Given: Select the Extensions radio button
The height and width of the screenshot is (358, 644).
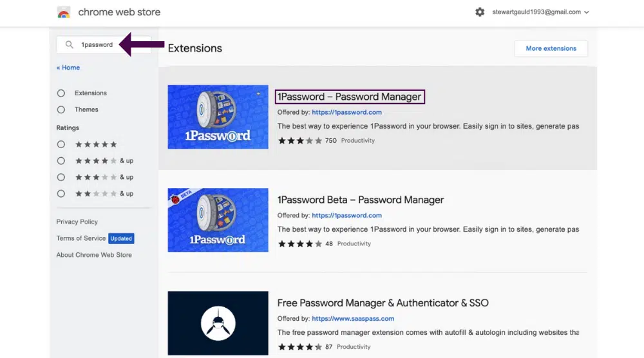Looking at the screenshot, I should (x=61, y=93).
